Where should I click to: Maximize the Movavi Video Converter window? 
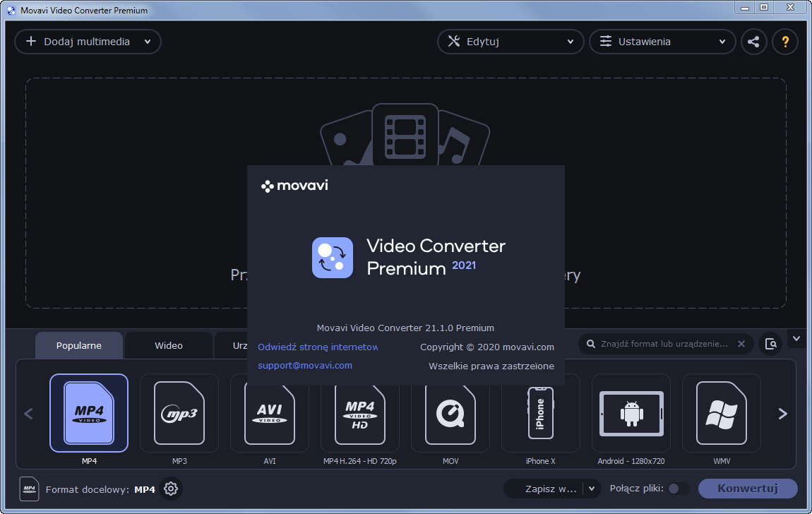click(x=764, y=7)
